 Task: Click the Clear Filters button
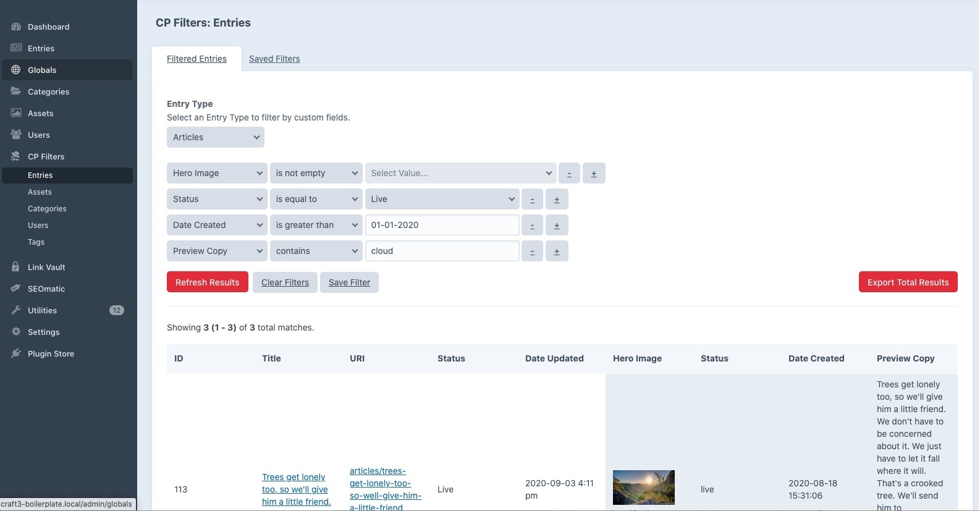point(285,282)
